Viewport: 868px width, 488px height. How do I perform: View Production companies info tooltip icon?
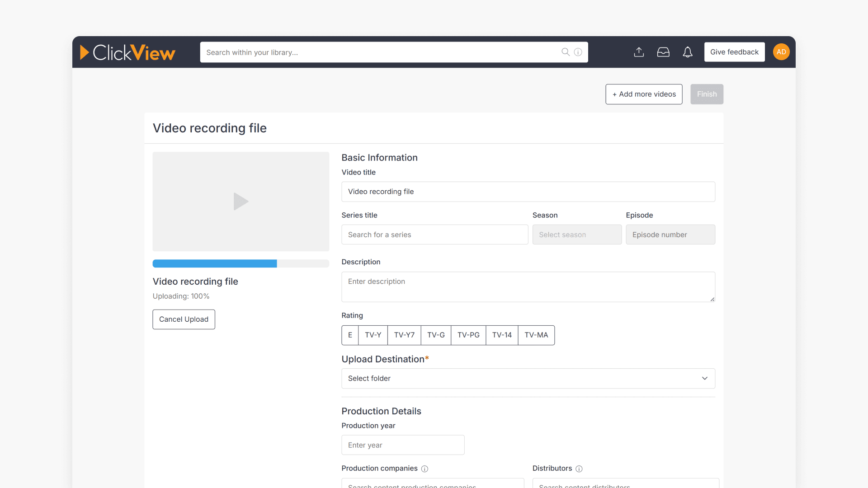425,469
